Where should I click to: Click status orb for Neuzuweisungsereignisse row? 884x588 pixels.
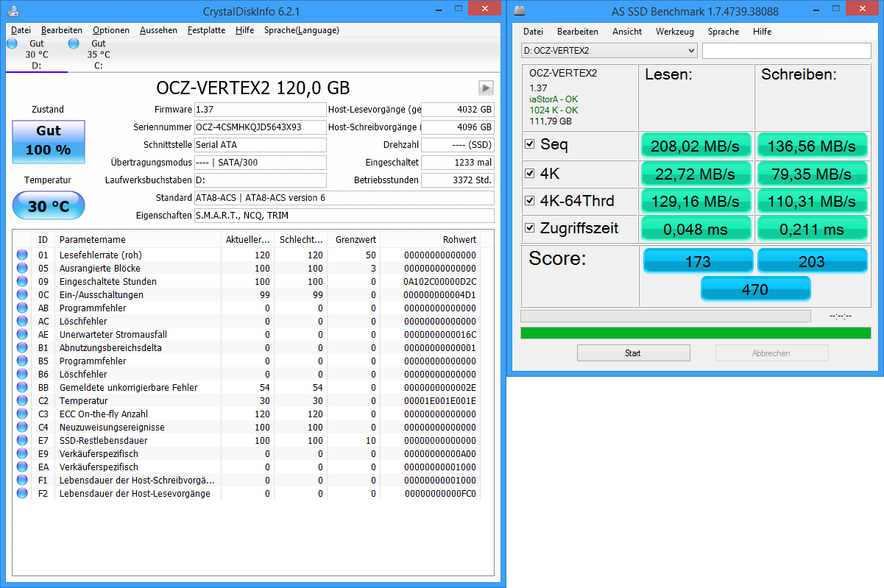click(22, 428)
